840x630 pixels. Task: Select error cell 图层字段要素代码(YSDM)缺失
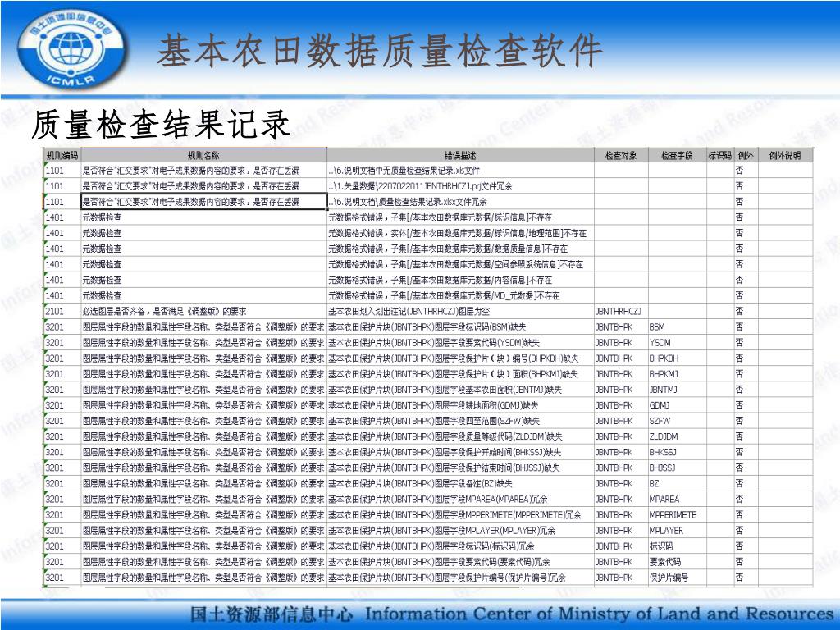click(460, 342)
